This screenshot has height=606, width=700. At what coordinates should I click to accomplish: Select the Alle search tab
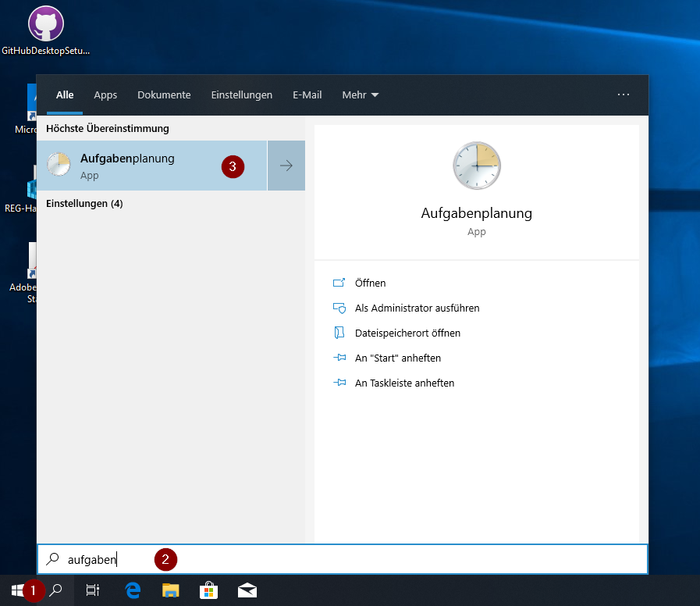point(65,95)
